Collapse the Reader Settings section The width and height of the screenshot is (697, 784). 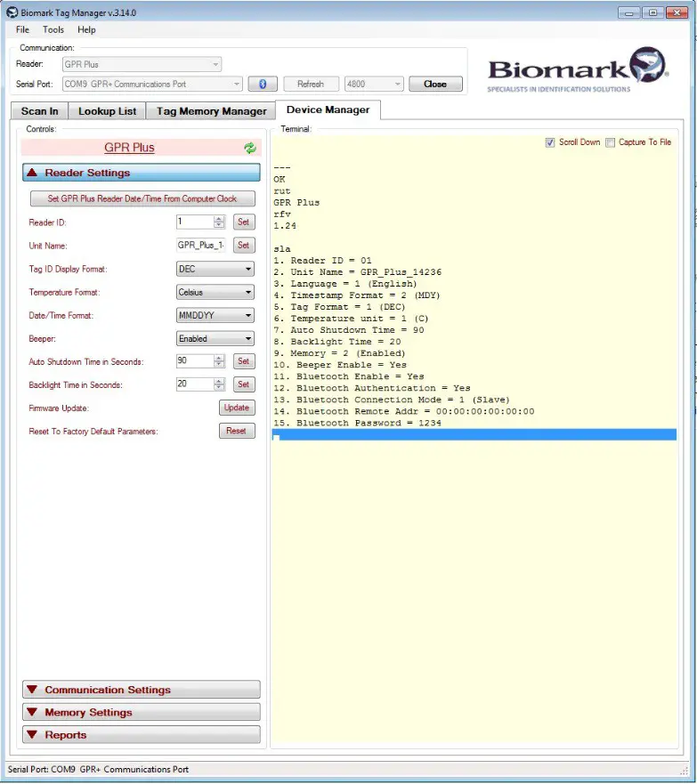pos(141,173)
